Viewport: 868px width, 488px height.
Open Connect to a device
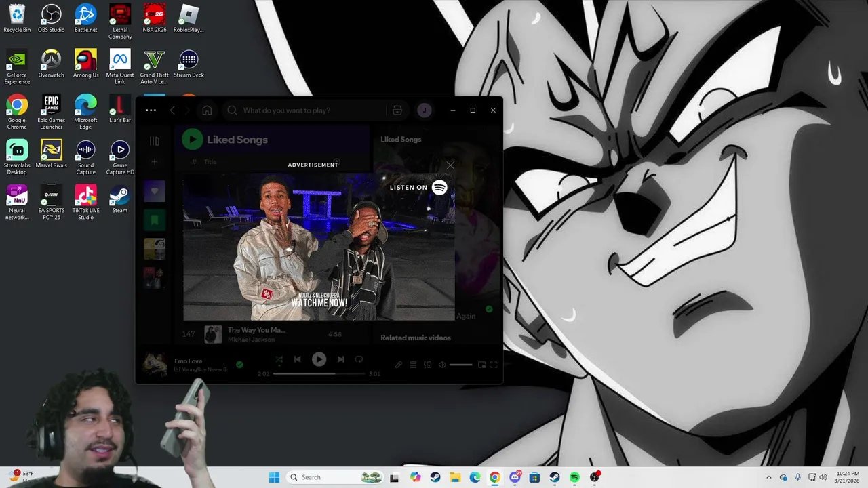[427, 365]
